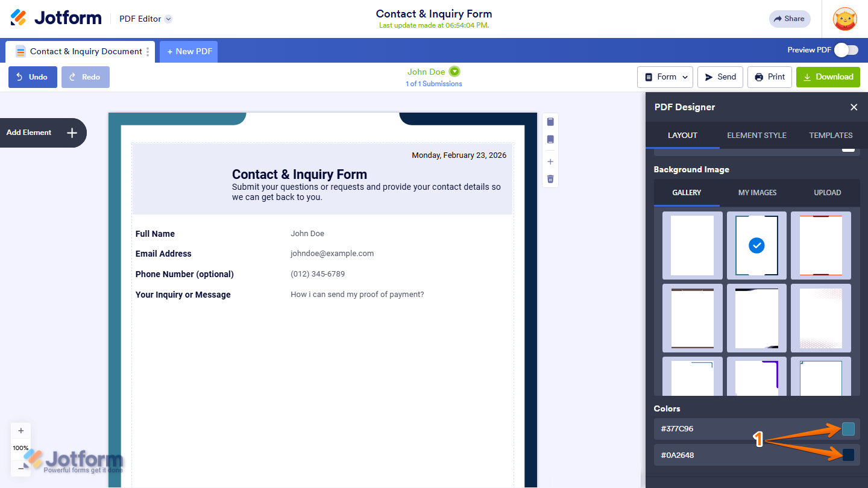Switch to the ELEMENT STYLE tab
Viewport: 868px width, 488px height.
tap(756, 135)
